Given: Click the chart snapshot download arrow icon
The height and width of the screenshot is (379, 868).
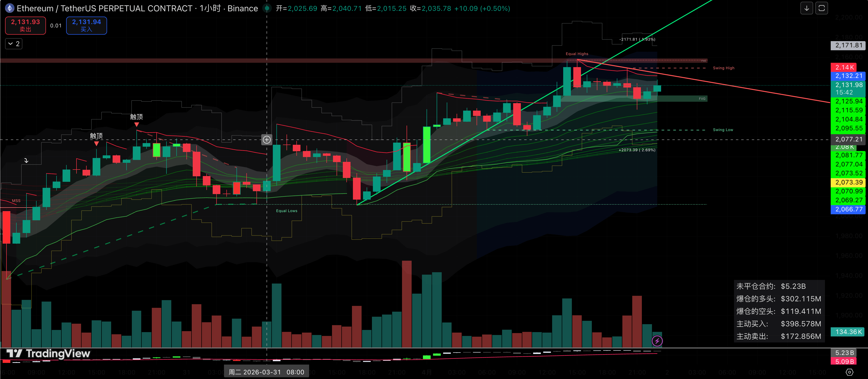Looking at the screenshot, I should [x=806, y=8].
